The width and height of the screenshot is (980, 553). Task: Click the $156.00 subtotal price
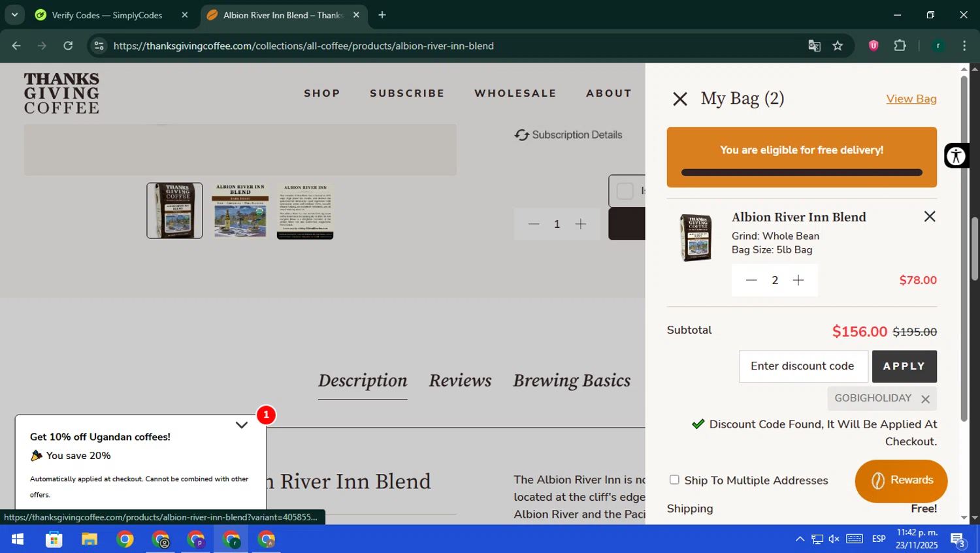click(860, 332)
